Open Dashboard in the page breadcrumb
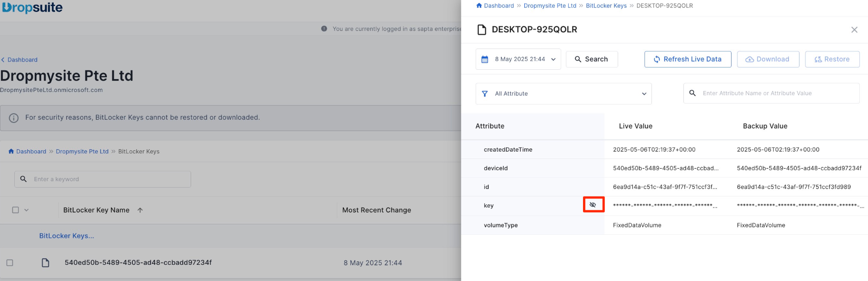 point(31,151)
